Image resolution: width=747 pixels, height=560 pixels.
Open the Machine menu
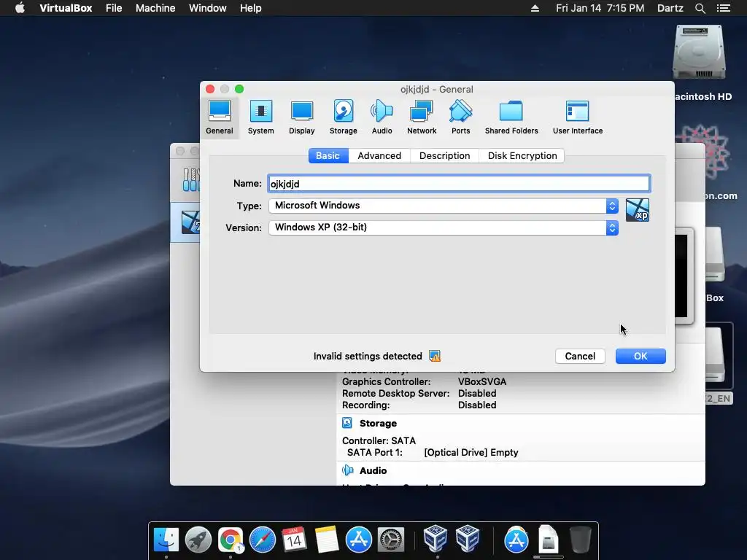pos(155,8)
